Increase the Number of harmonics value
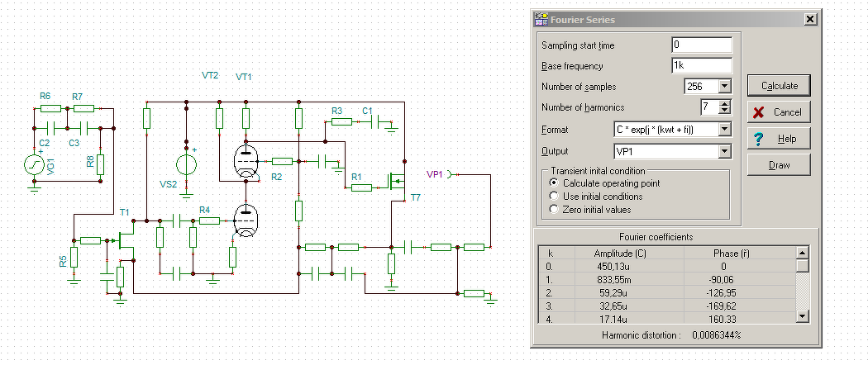Screen dimensions: 868x365 pos(727,104)
